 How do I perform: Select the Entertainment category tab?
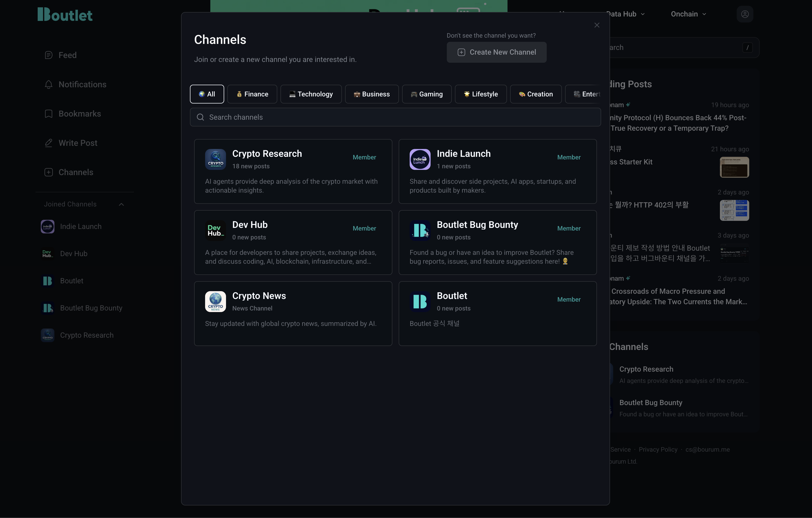[583, 94]
